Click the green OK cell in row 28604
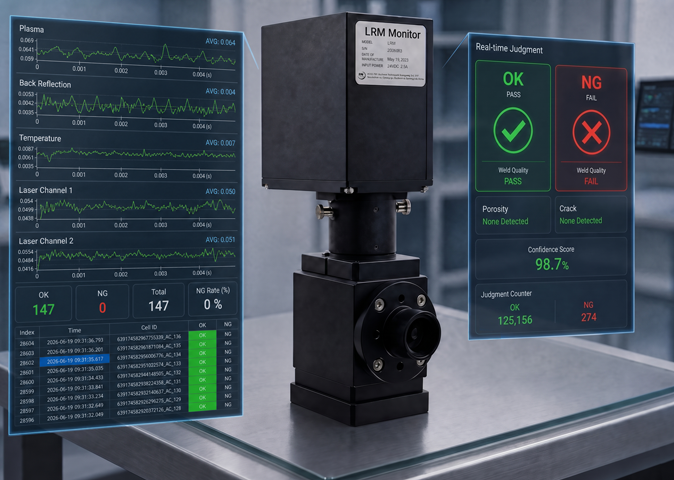674x480 pixels. pyautogui.click(x=202, y=335)
